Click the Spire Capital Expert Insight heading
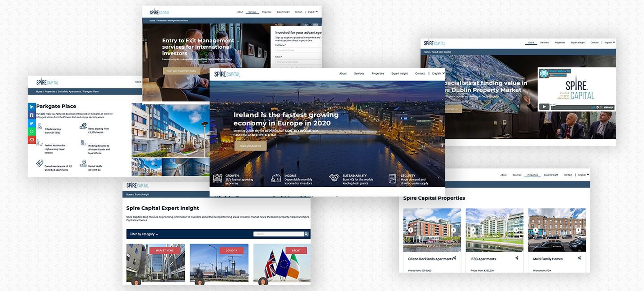This screenshot has width=644, height=291. point(163,208)
